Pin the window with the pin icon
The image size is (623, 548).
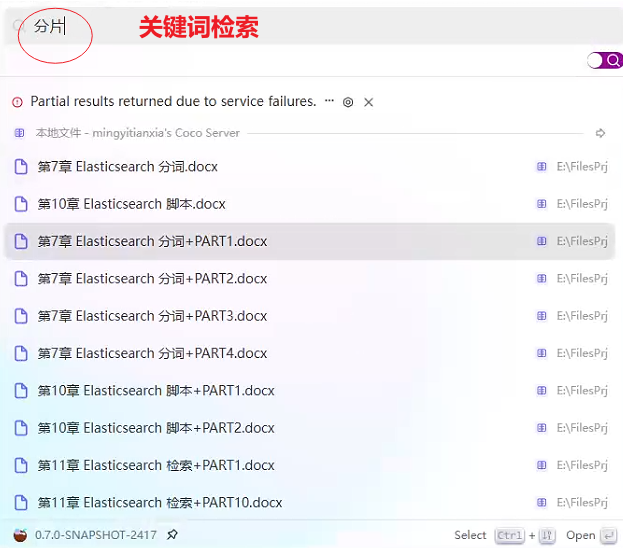point(172,535)
